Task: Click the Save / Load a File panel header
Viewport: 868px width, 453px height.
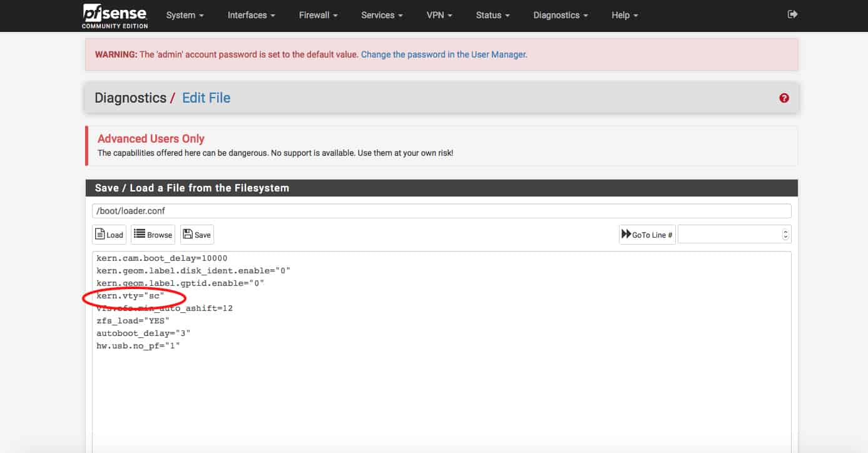Action: (441, 188)
